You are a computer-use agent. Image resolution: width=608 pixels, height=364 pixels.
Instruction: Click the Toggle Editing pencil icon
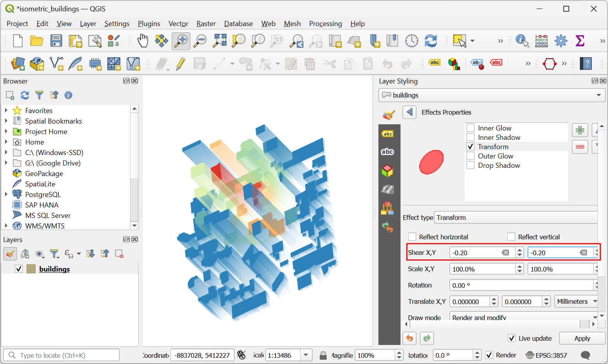(x=181, y=64)
